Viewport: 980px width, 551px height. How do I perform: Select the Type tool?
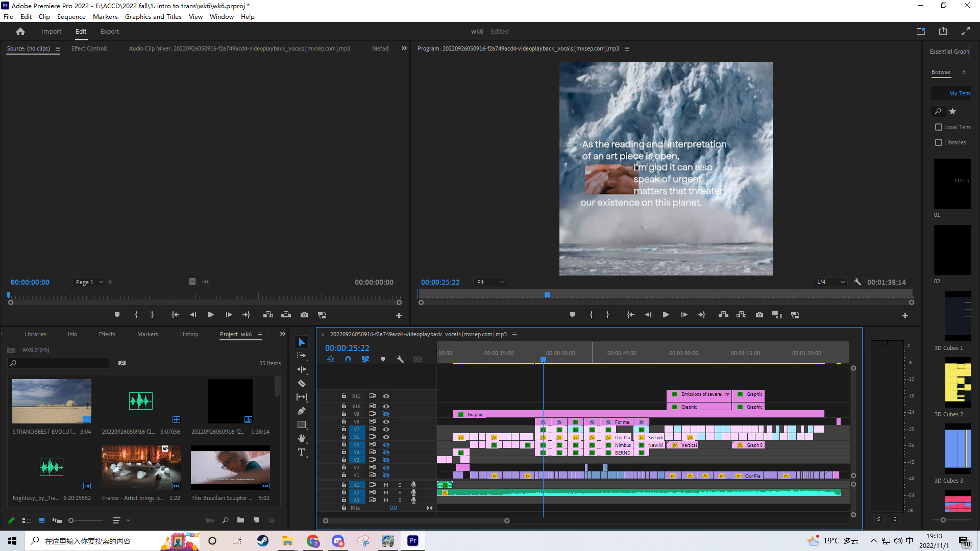[302, 452]
